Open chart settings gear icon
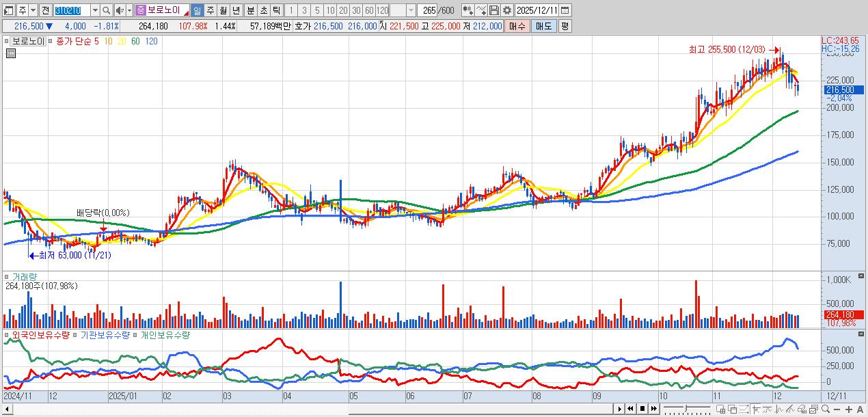Image resolution: width=868 pixels, height=417 pixels. click(507, 10)
